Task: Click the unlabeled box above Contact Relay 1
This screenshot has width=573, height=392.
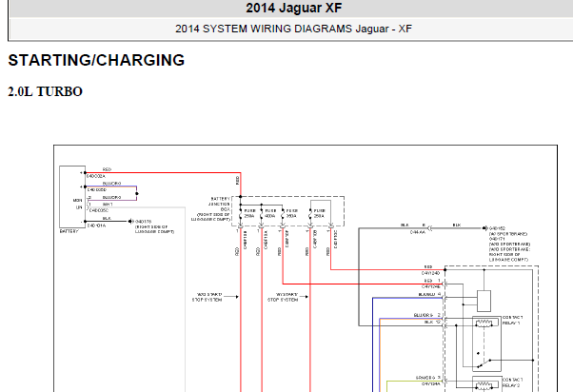Action: (484, 301)
